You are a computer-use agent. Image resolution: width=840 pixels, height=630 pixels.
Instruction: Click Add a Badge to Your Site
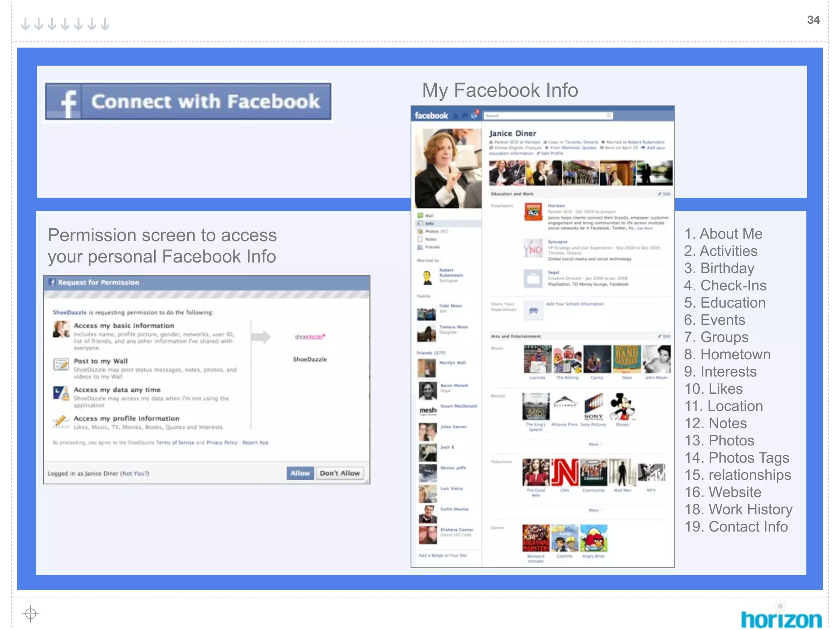click(443, 555)
